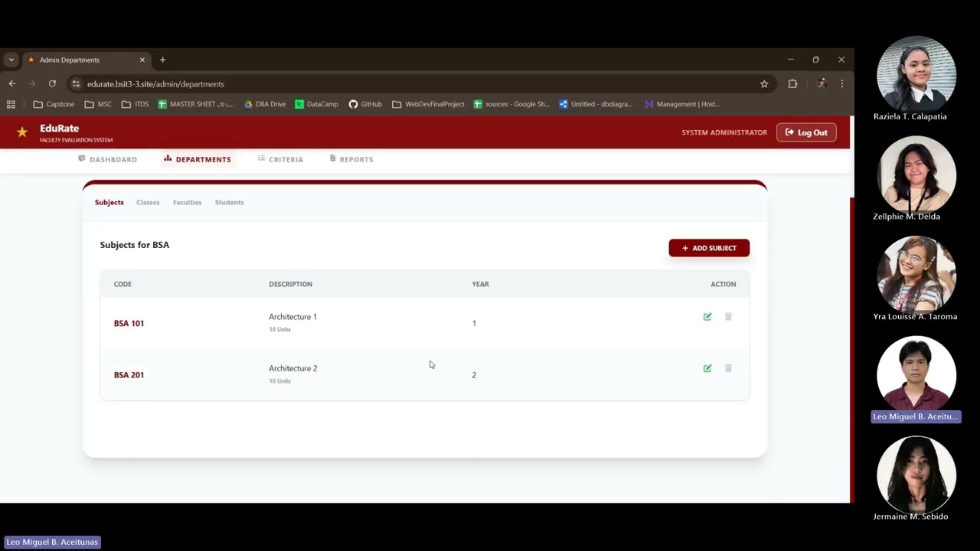Delete the BSA 201 subject
This screenshot has height=551, width=980.
[x=728, y=368]
